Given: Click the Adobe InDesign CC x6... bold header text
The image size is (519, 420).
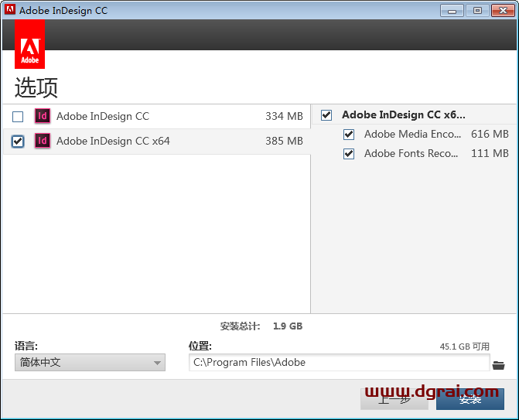Looking at the screenshot, I should pyautogui.click(x=404, y=114).
